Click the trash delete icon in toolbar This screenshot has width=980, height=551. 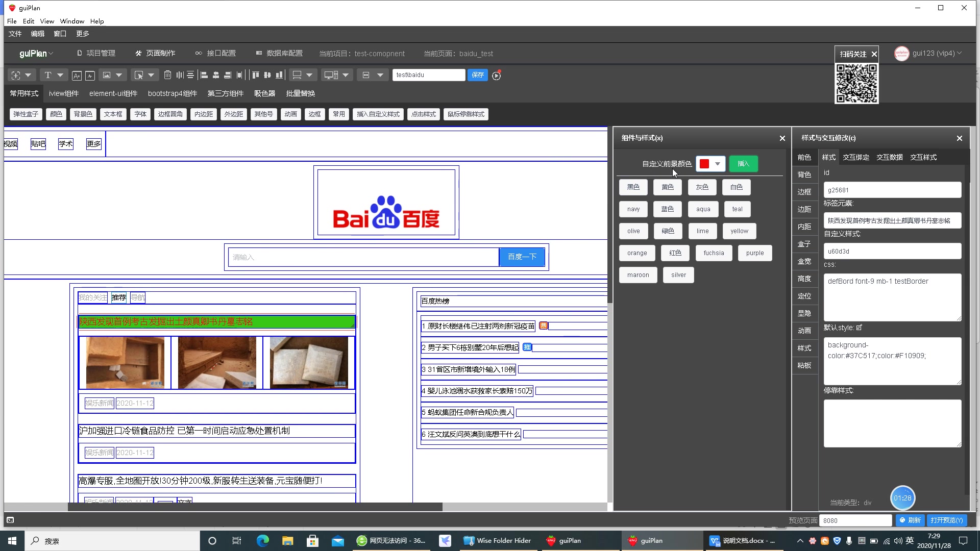coord(167,75)
